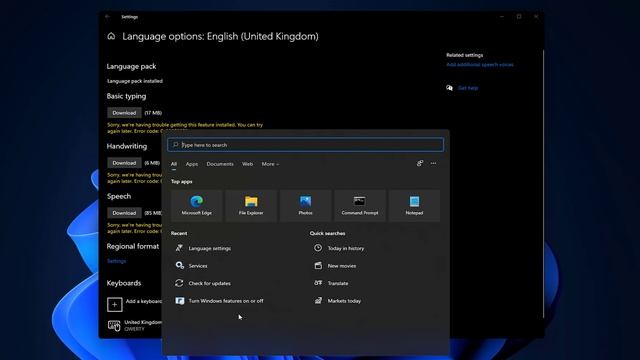Switch to the All search tab
Viewport: 640px width, 360px height.
(x=174, y=164)
